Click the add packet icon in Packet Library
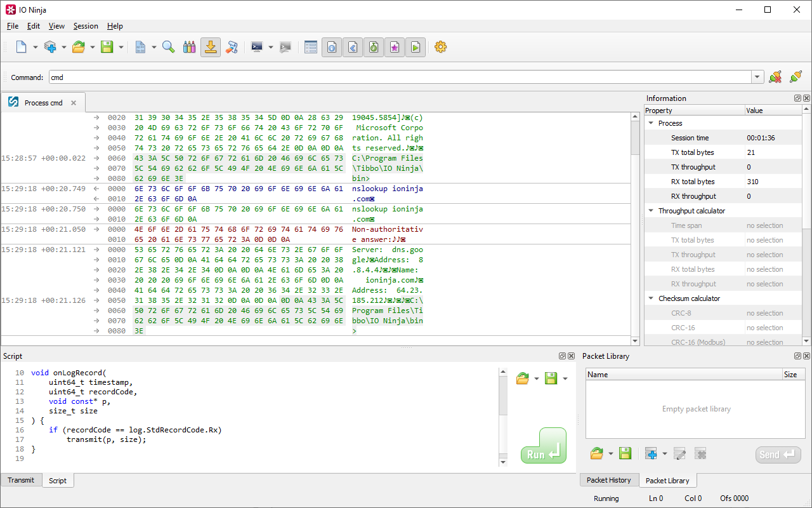Viewport: 812px width, 508px height. [x=651, y=453]
